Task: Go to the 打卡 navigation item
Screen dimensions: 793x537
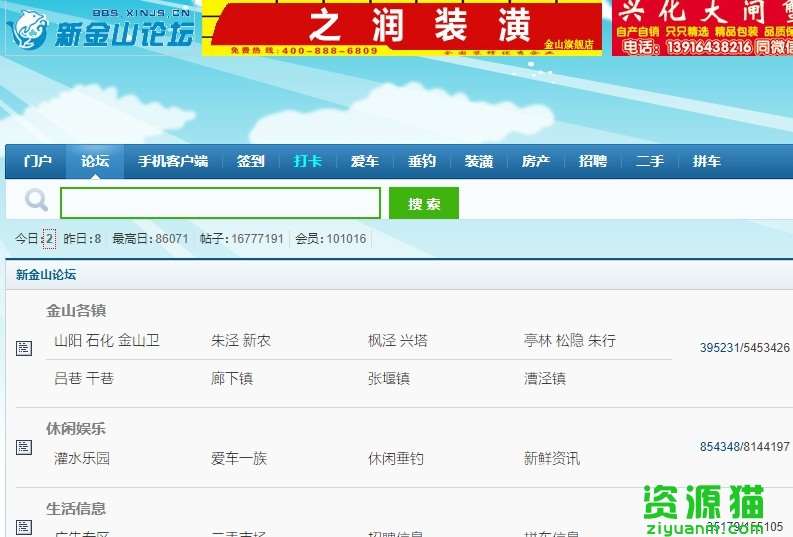Action: [307, 162]
